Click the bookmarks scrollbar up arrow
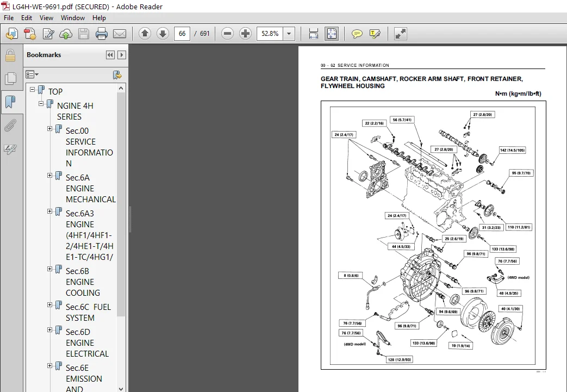567x392 pixels. point(121,88)
